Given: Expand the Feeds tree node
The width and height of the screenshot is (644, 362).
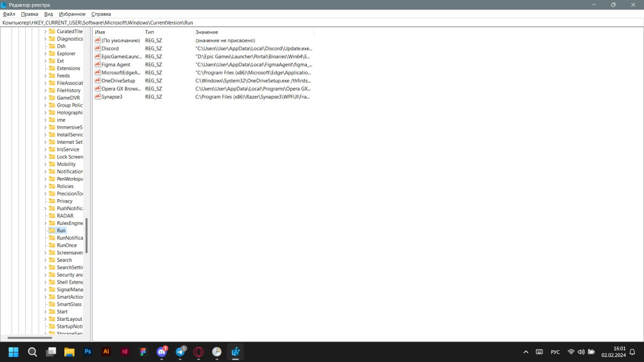Looking at the screenshot, I should (45, 75).
